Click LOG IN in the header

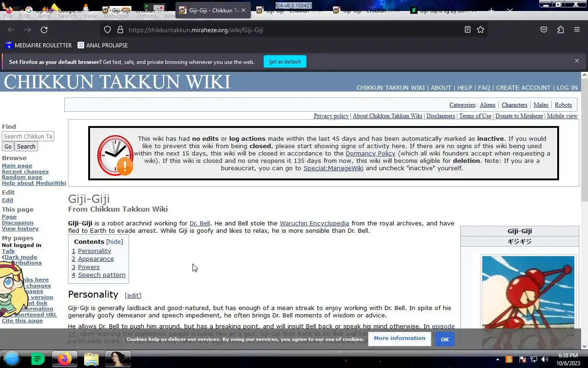567,88
